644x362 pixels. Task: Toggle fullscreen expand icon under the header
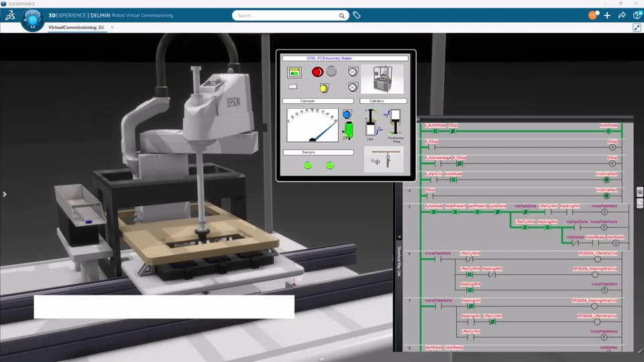(x=637, y=27)
